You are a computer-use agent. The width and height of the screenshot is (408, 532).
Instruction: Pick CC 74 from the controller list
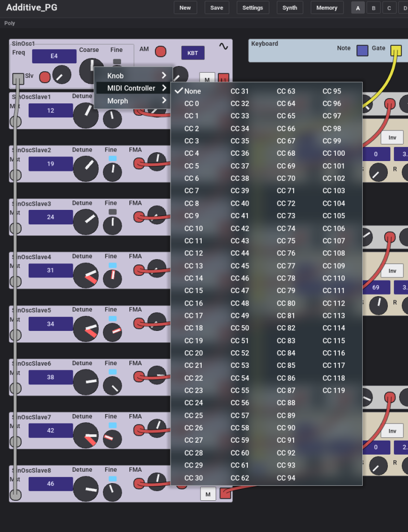point(286,229)
